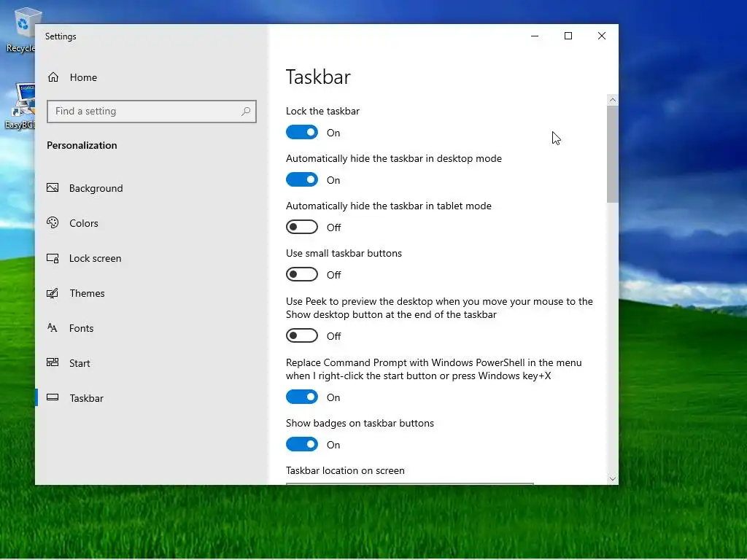Click the search magnifier icon
This screenshot has width=747, height=560.
[x=245, y=112]
